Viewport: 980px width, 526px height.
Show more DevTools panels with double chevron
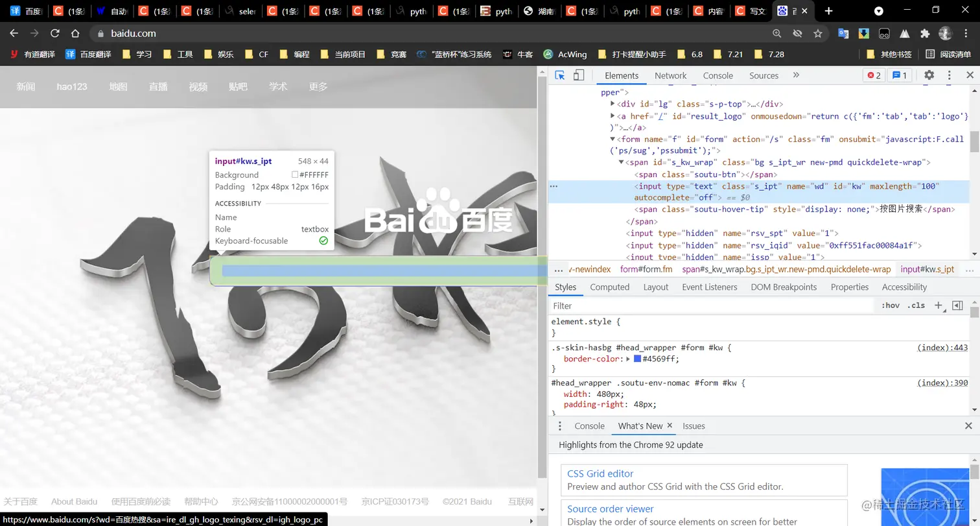coord(796,75)
